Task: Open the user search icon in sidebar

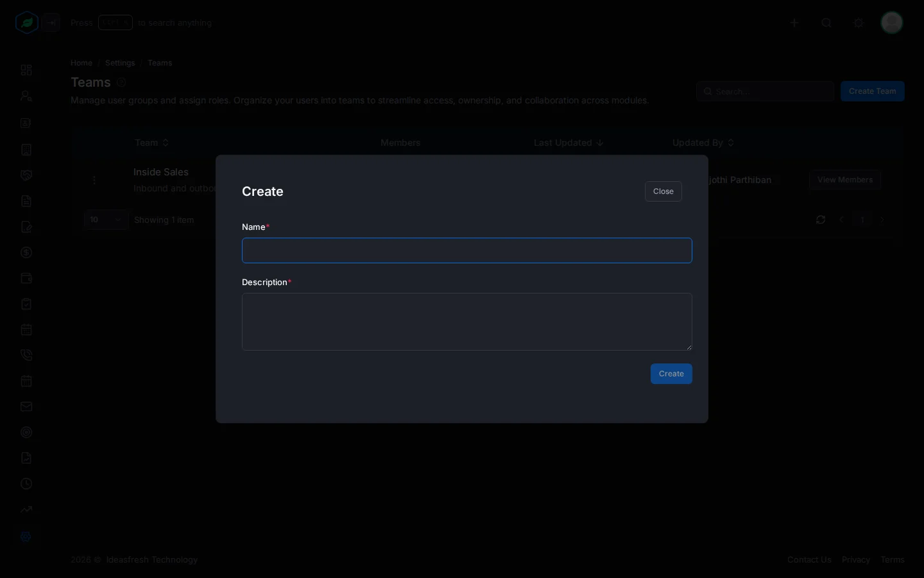Action: (26, 96)
